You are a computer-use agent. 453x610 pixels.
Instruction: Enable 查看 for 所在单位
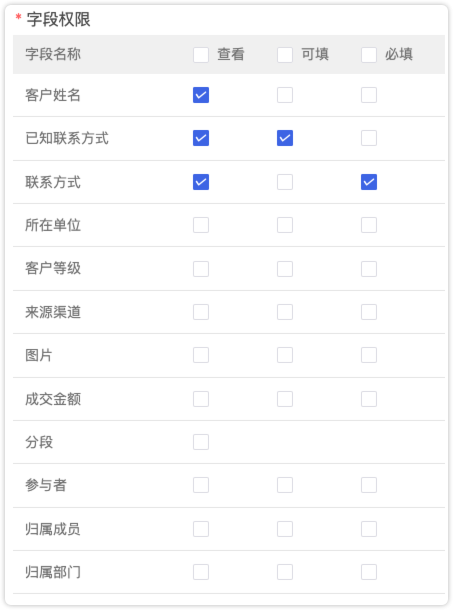(x=201, y=225)
